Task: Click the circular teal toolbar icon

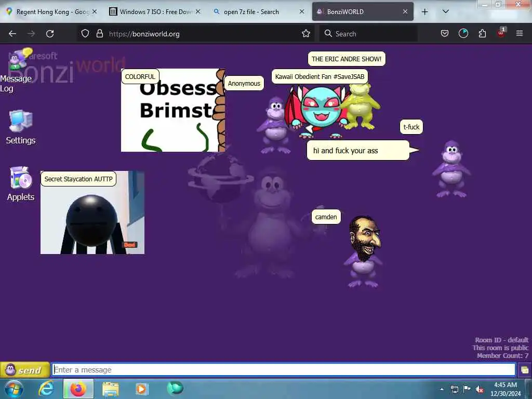Action: pos(463,34)
